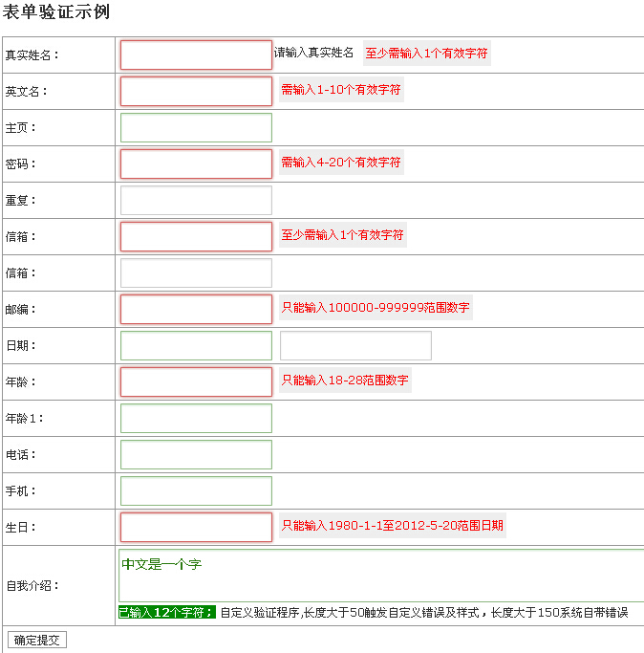Image resolution: width=644 pixels, height=653 pixels.
Task: Click the red-bordered 信箱 field with error
Action: click(196, 236)
